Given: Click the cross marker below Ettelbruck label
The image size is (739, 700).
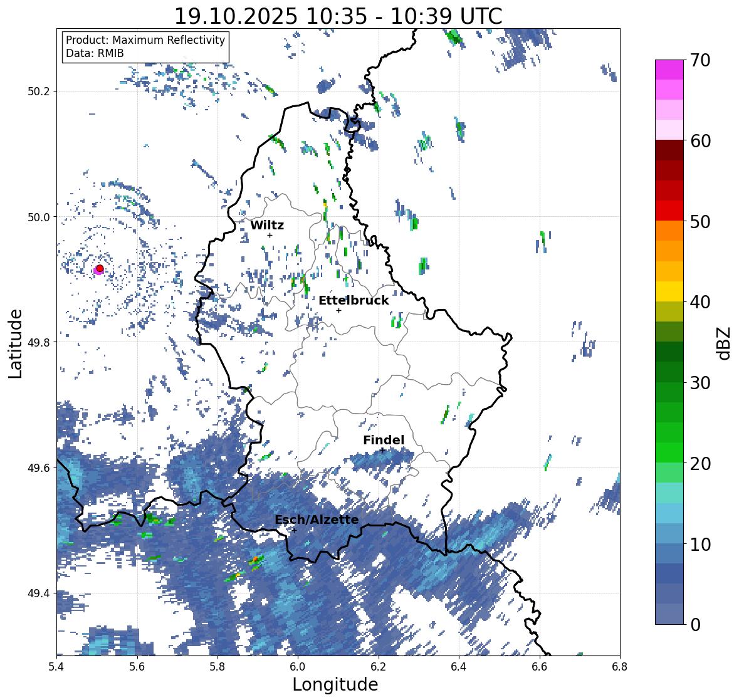Looking at the screenshot, I should tap(338, 310).
